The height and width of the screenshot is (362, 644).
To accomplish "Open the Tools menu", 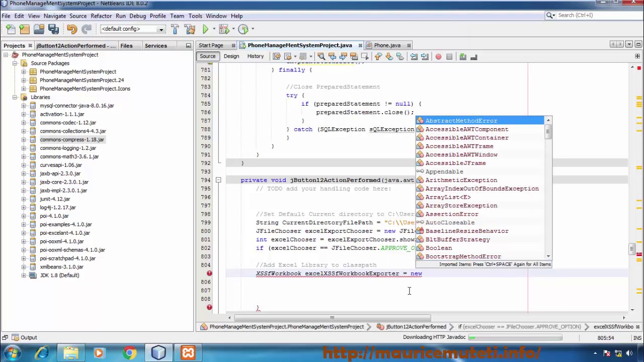I will click(195, 16).
